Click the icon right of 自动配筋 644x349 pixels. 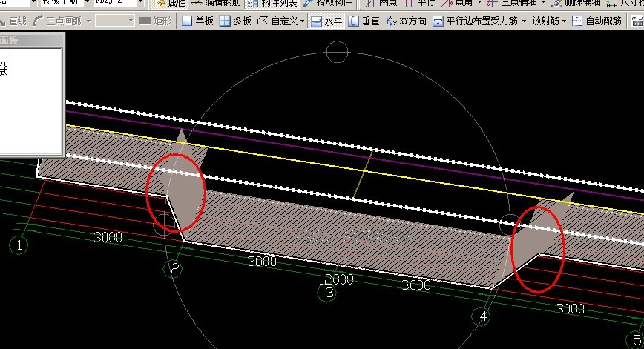637,21
